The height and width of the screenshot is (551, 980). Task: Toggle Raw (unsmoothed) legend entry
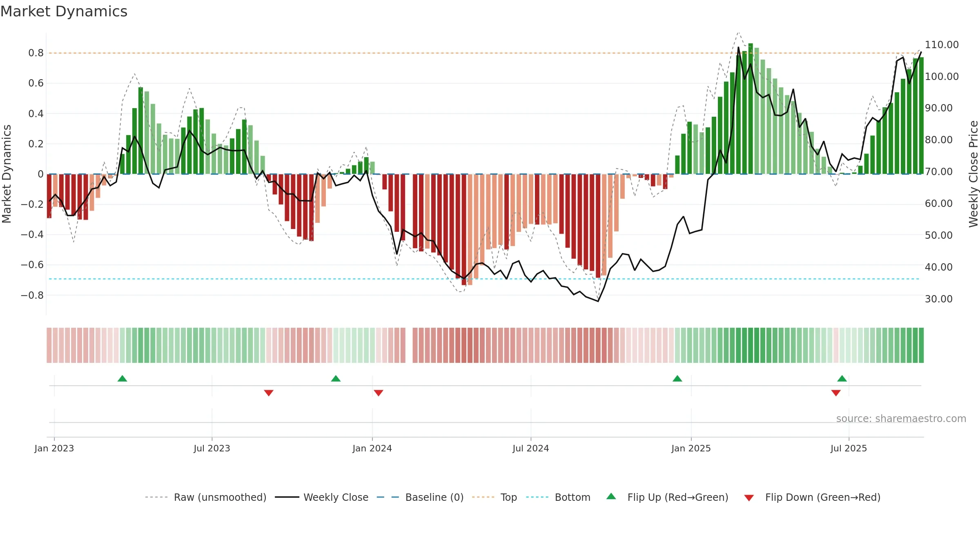coord(206,497)
